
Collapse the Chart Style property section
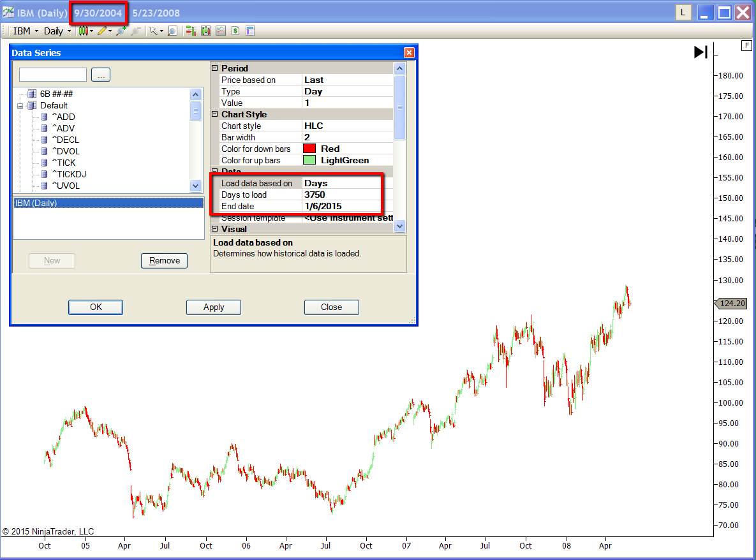[x=215, y=114]
